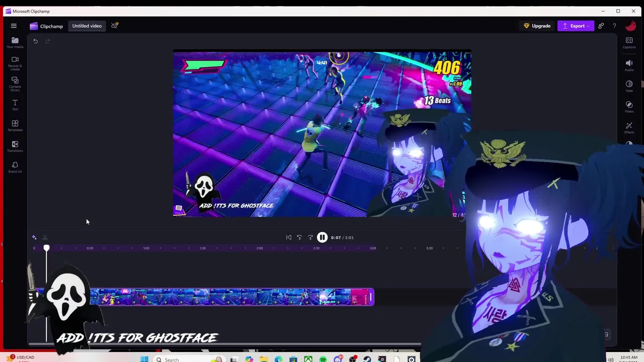Click the timeline horizontal scrollbar
This screenshot has height=362, width=644.
coord(224,344)
